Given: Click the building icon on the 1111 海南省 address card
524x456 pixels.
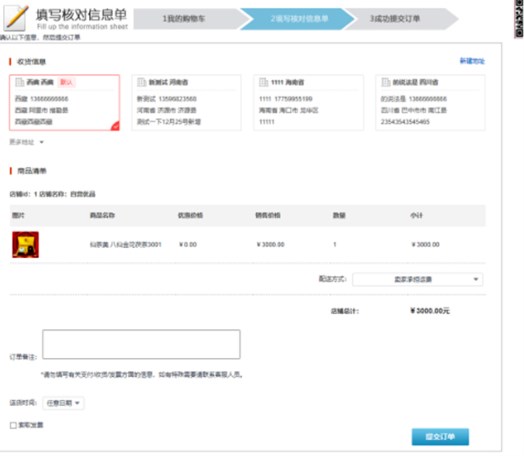Looking at the screenshot, I should pos(264,82).
